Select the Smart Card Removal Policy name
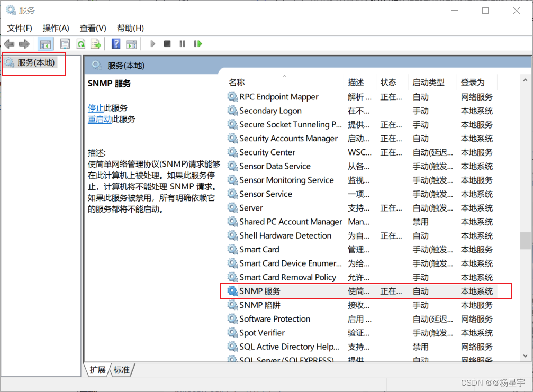Screen dimensions: 533x392 click(x=287, y=277)
